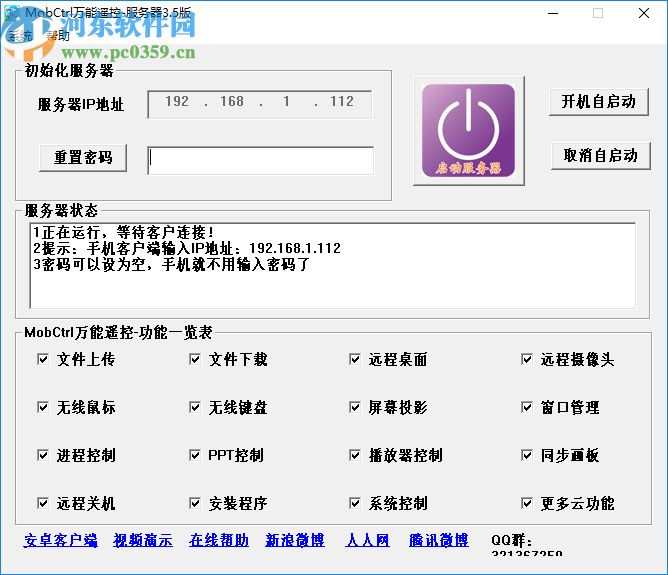This screenshot has height=575, width=668.
Task: Open the 帮助 menu
Action: [58, 36]
